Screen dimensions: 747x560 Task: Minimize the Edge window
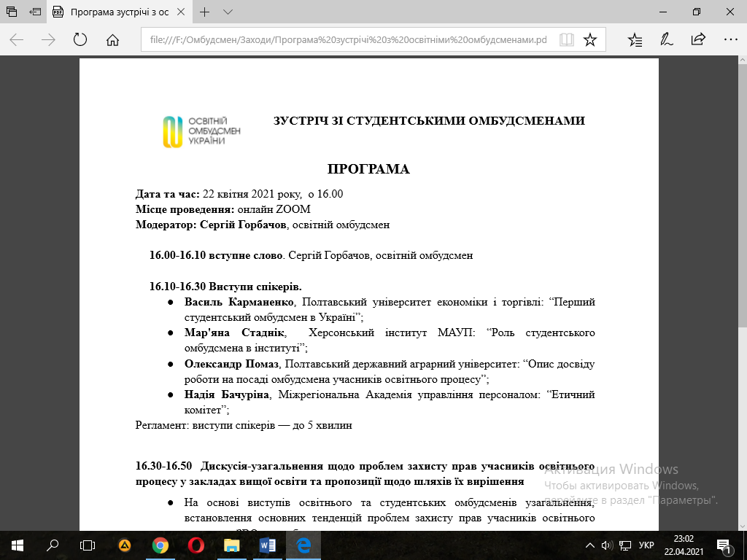(662, 12)
